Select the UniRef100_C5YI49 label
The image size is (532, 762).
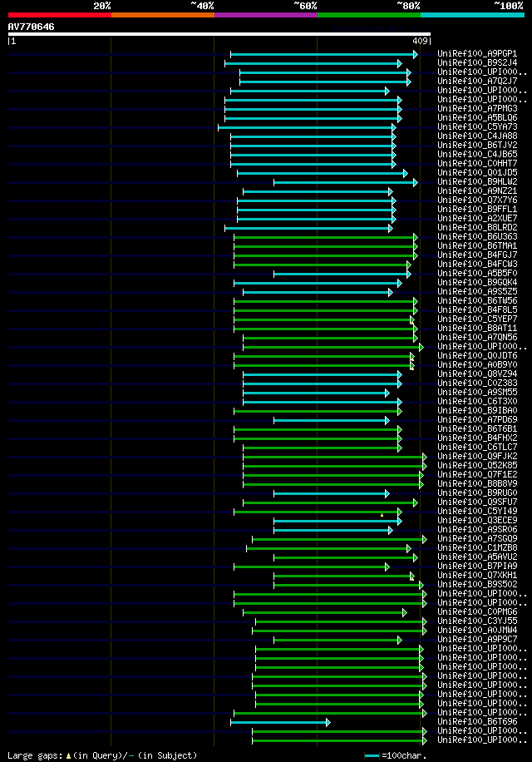[477, 512]
